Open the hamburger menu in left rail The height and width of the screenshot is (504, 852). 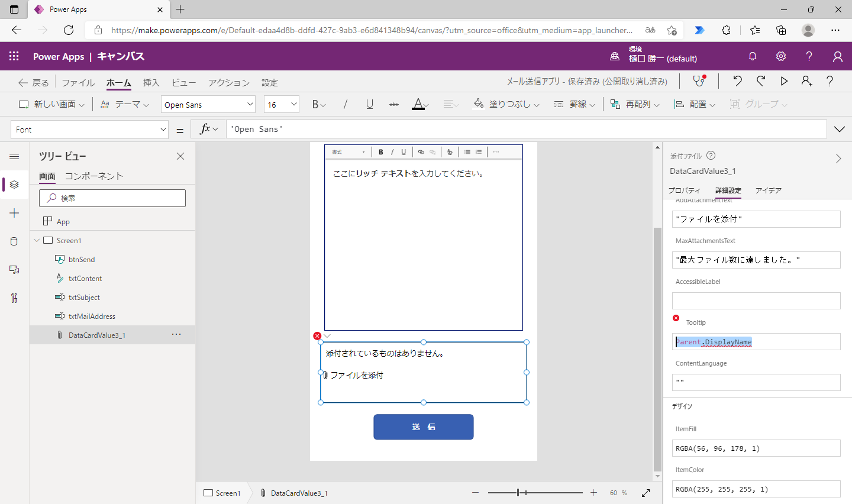pyautogui.click(x=14, y=156)
